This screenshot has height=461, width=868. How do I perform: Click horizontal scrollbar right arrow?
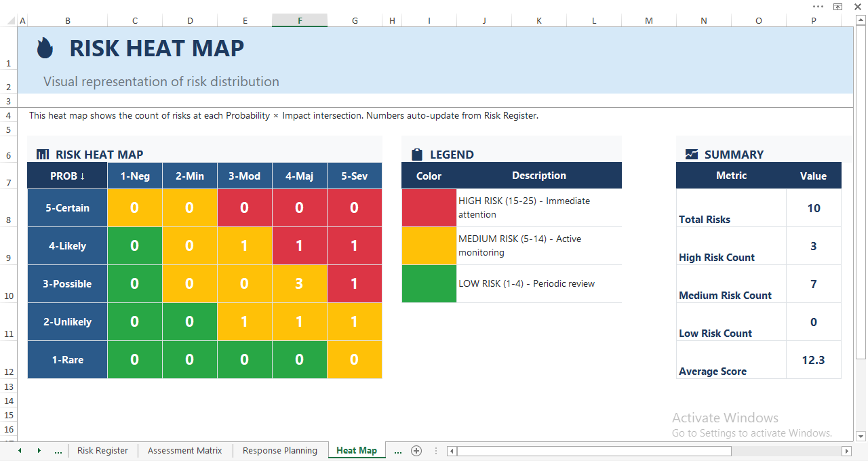(x=846, y=451)
